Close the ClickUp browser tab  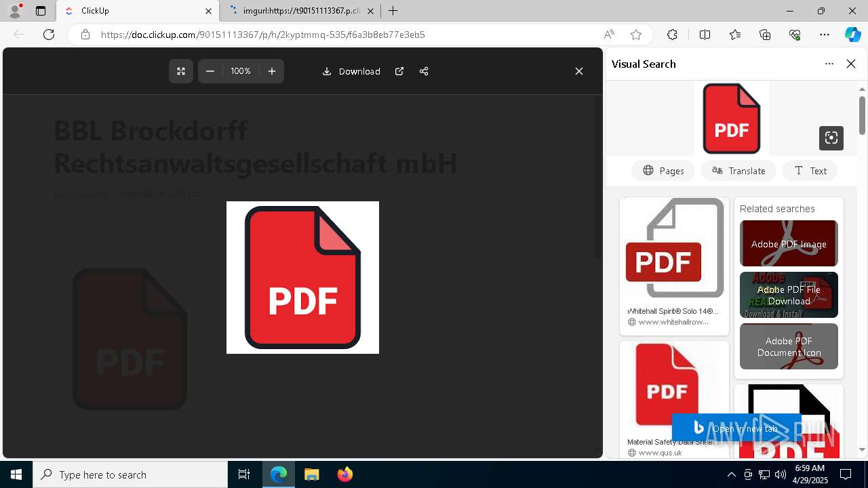pos(208,11)
